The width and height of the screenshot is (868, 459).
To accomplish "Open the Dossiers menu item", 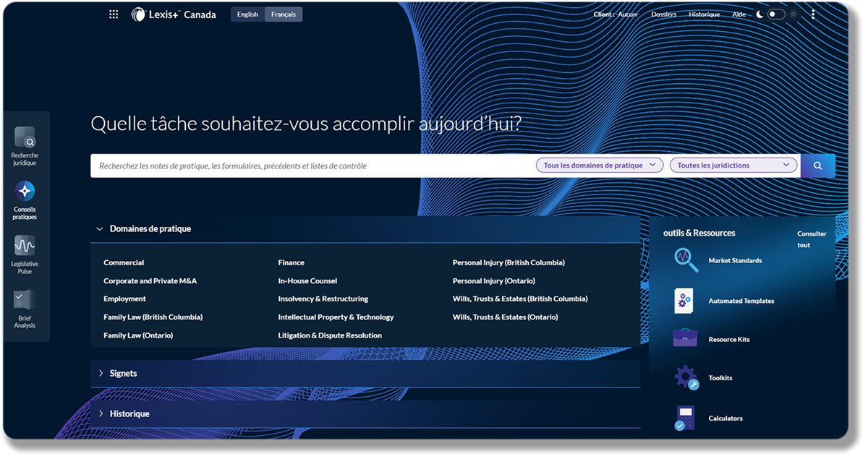I will click(664, 14).
